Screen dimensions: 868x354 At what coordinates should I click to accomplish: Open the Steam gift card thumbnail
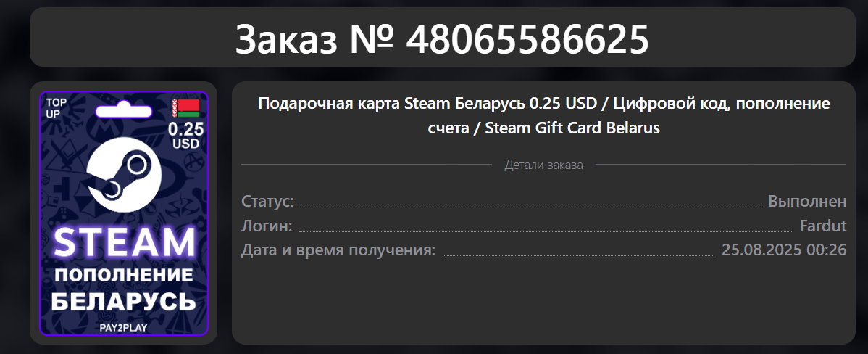point(123,213)
